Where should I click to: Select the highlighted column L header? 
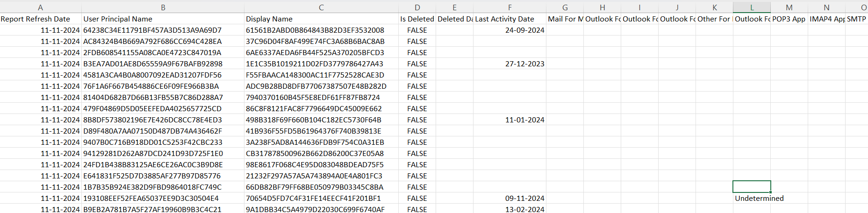tap(752, 7)
